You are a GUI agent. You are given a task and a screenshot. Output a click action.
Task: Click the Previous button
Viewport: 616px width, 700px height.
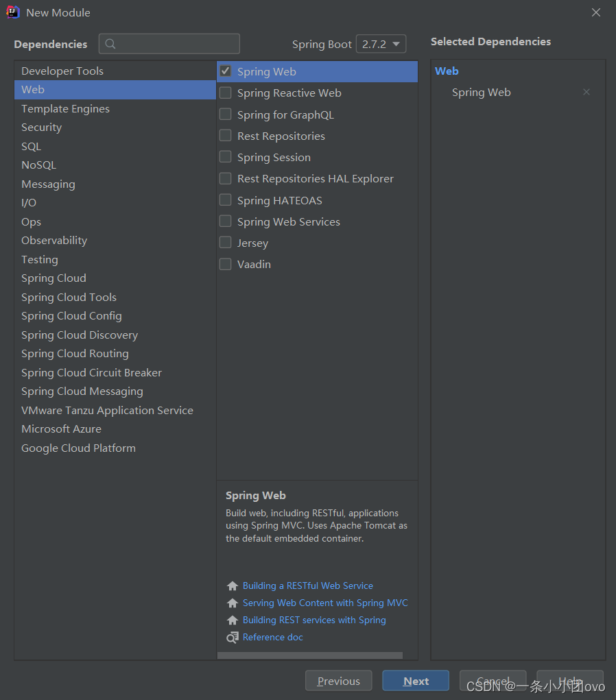click(x=338, y=681)
